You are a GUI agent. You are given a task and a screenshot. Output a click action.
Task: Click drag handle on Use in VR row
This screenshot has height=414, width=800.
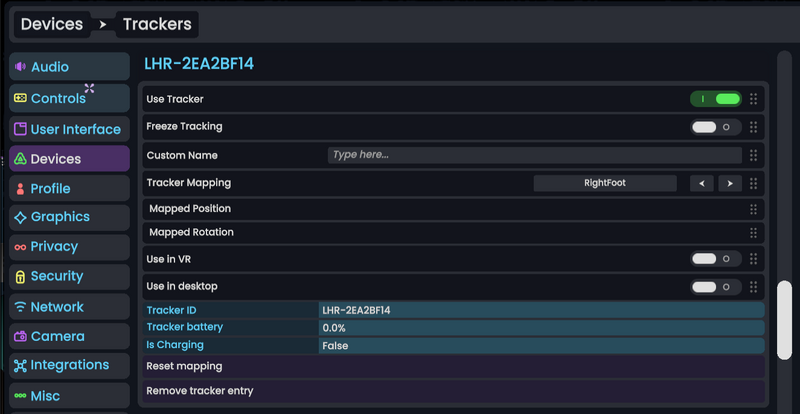point(754,259)
